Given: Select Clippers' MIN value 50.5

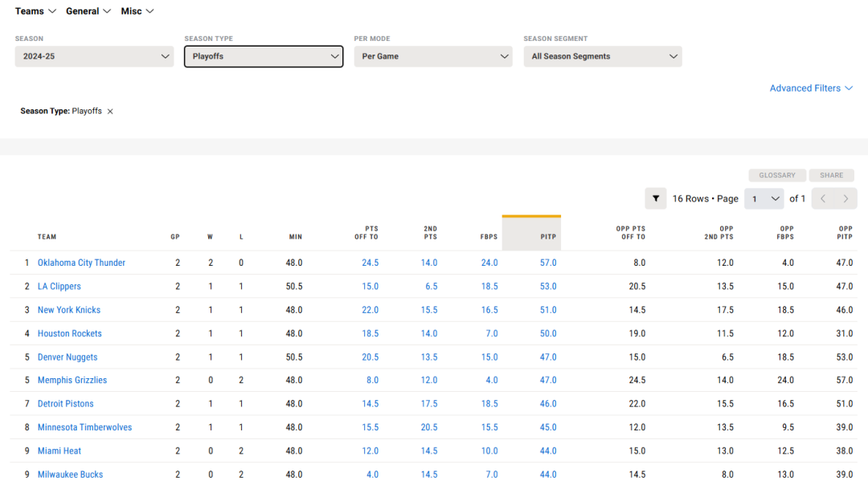Looking at the screenshot, I should [x=294, y=287].
